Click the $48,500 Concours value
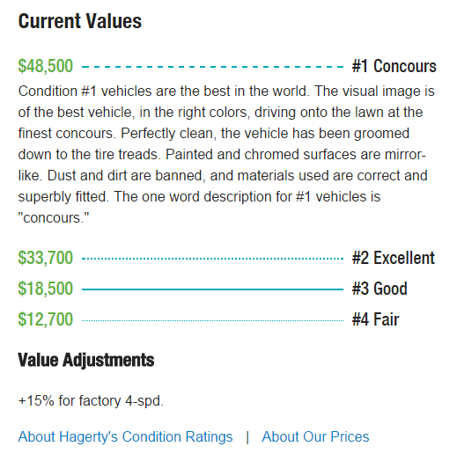The height and width of the screenshot is (476, 457). pyautogui.click(x=46, y=66)
